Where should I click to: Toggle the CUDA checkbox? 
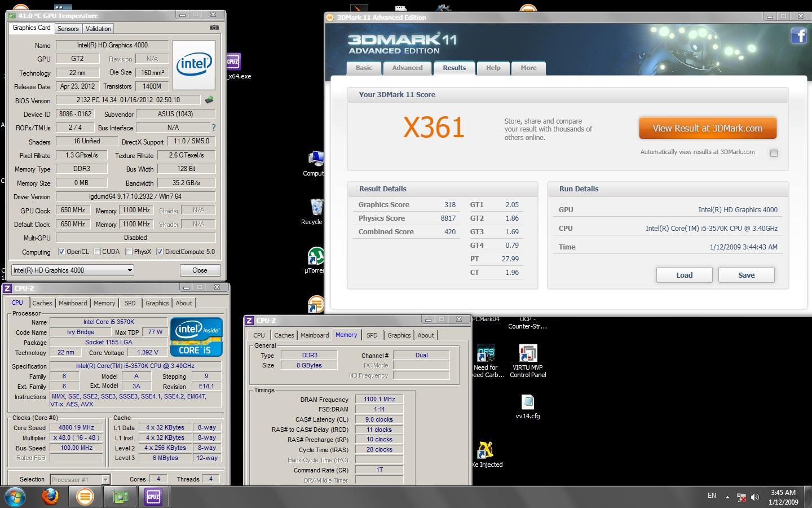coord(97,252)
